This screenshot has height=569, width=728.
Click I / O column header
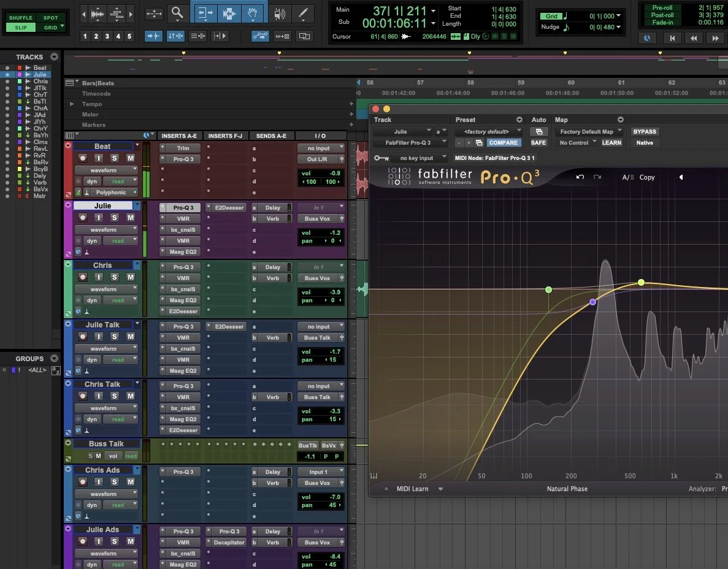(320, 136)
